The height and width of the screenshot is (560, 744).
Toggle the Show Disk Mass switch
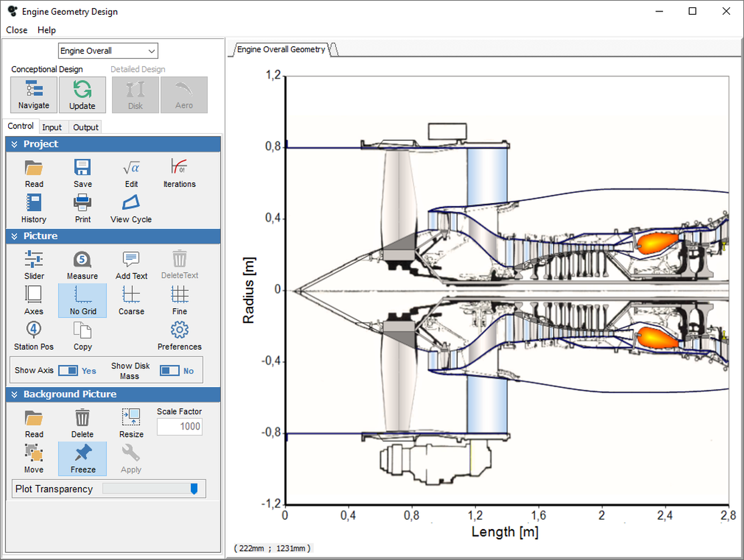point(170,370)
